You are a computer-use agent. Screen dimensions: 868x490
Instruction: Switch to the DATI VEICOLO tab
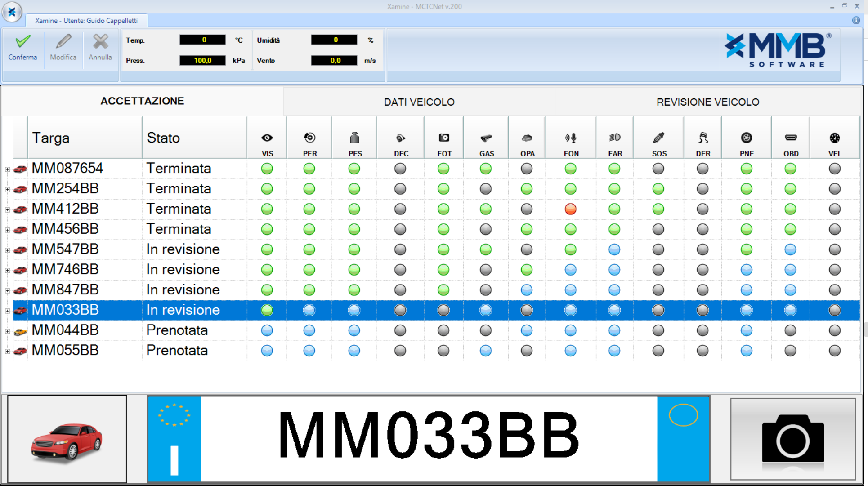pyautogui.click(x=419, y=102)
